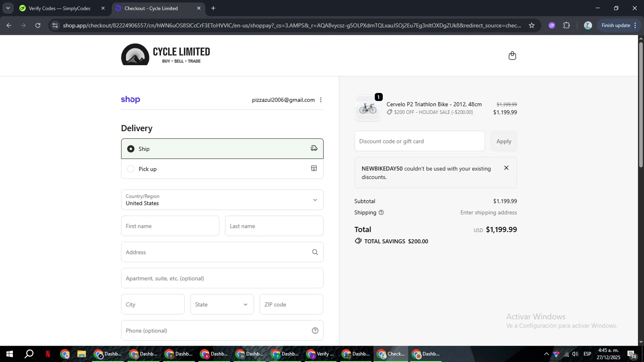Show hidden system tray icons

[x=546, y=354]
